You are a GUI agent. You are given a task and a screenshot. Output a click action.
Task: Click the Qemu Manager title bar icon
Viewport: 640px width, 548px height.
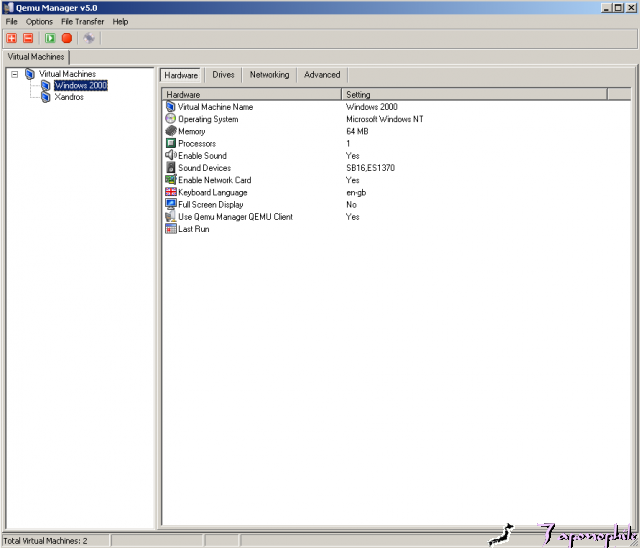point(8,7)
